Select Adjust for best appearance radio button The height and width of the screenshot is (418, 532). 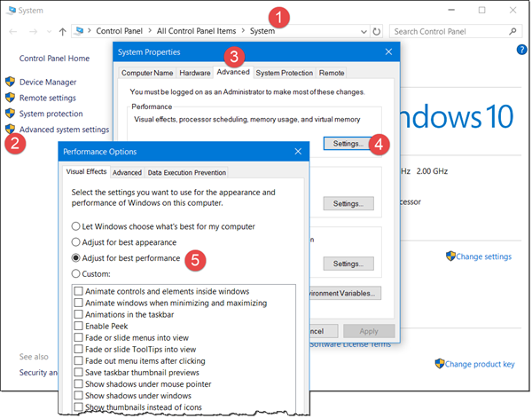[x=75, y=242]
